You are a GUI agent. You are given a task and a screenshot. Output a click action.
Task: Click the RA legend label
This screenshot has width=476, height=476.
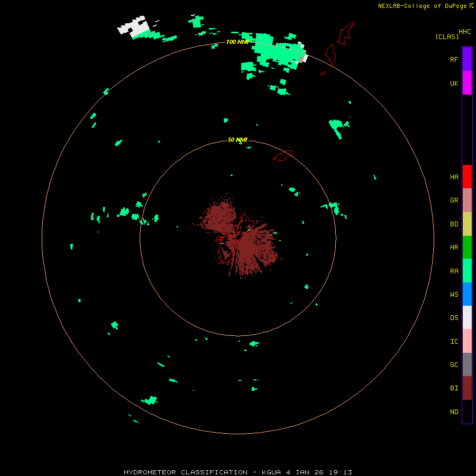point(454,271)
